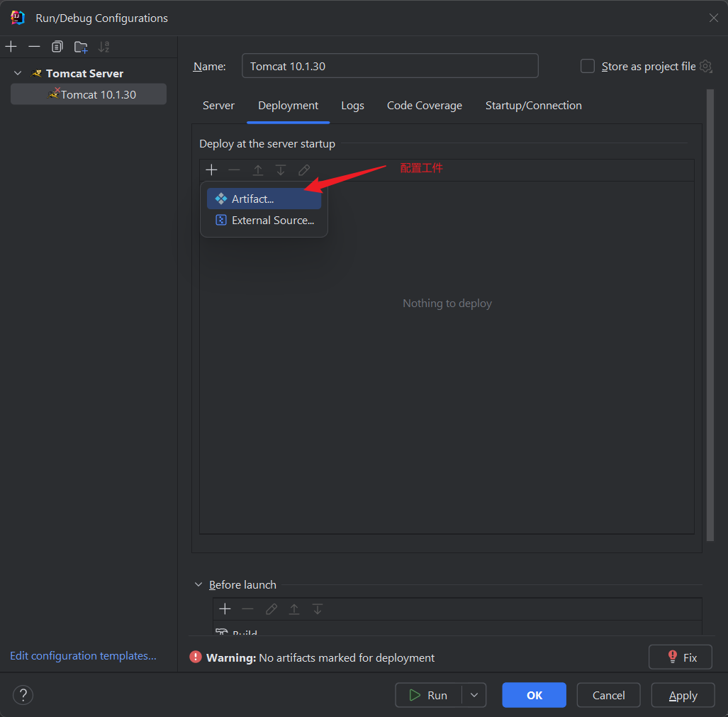Remove selected configuration with minus icon
This screenshot has width=728, height=717.
coord(34,46)
